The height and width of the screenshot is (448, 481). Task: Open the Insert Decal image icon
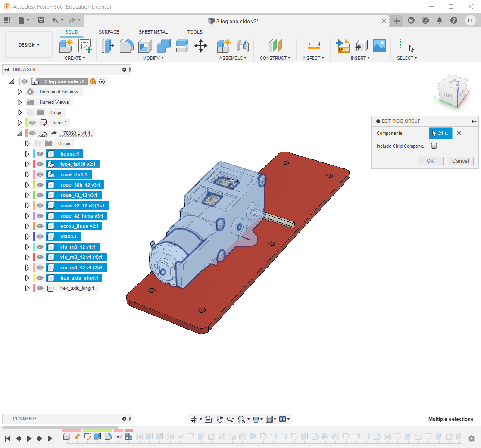pos(379,46)
